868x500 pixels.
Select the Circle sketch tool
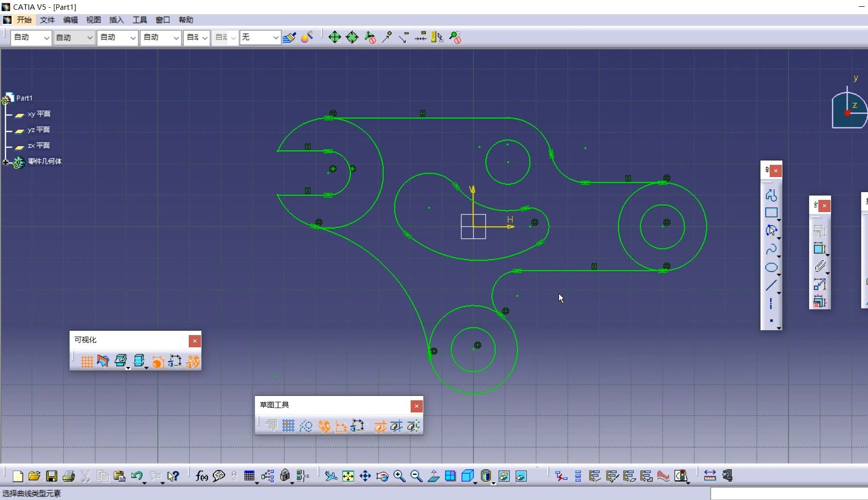click(x=771, y=231)
